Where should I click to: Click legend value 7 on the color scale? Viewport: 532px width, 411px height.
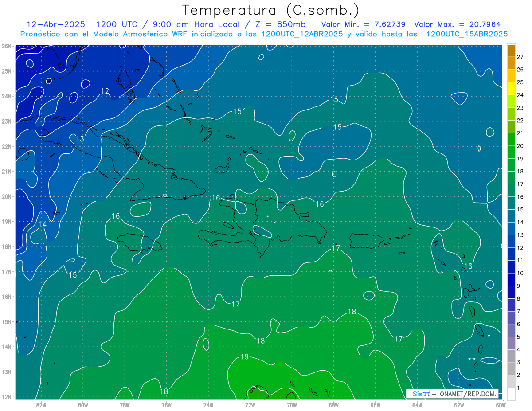[x=518, y=311]
